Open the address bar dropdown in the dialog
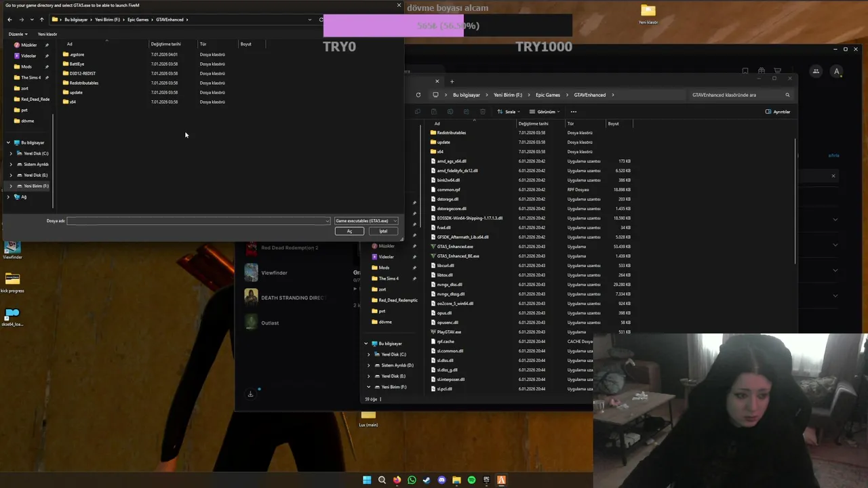Screen dimensions: 868x488 tap(310, 20)
